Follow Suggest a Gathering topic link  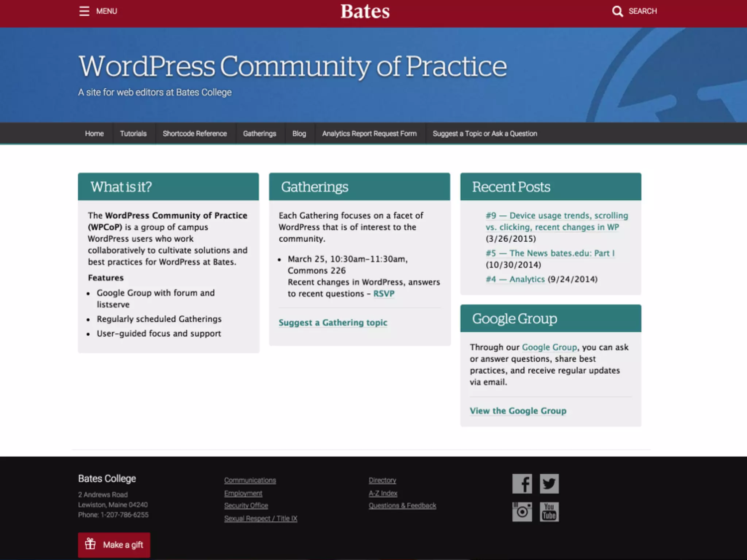[x=333, y=323]
